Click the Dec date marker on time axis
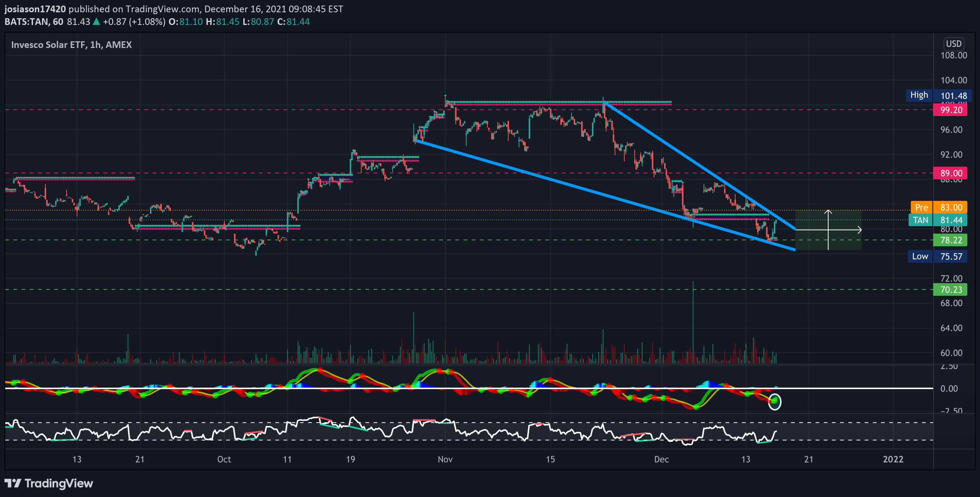The width and height of the screenshot is (980, 497). point(661,459)
